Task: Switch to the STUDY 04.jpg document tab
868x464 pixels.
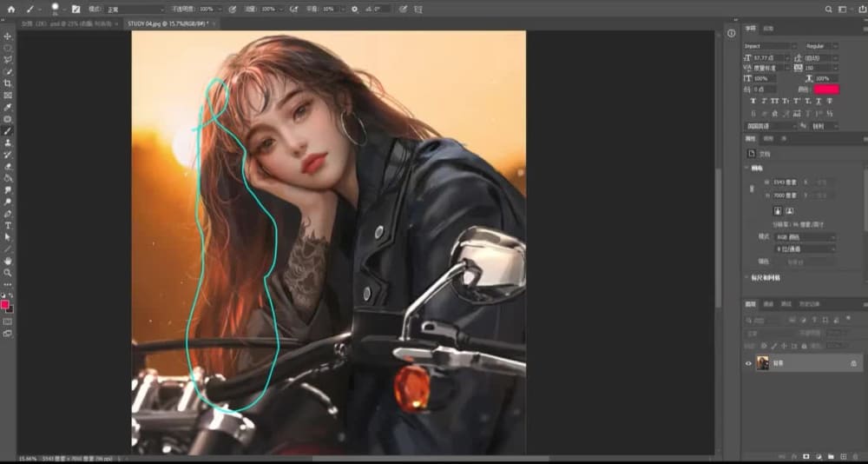Action: pyautogui.click(x=168, y=23)
